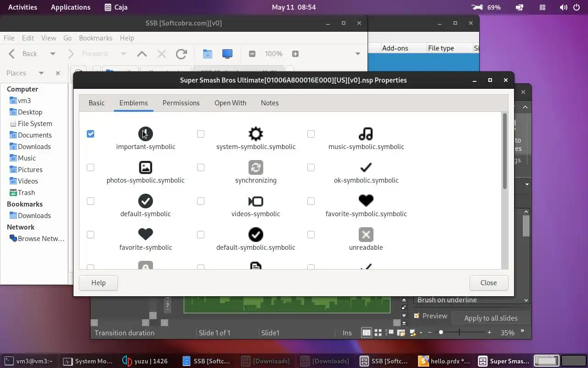The width and height of the screenshot is (588, 368).
Task: Click the emblems list vertical scrollbar
Action: pos(504,152)
